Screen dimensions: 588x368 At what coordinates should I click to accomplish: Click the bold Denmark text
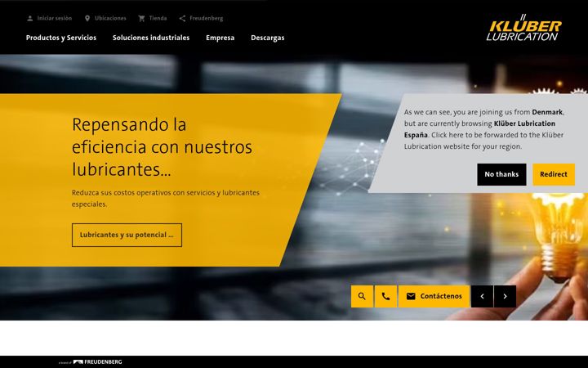click(547, 112)
